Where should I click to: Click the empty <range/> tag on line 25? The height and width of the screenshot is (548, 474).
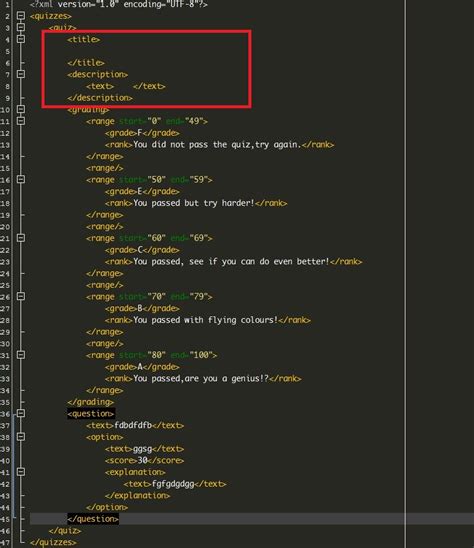105,285
